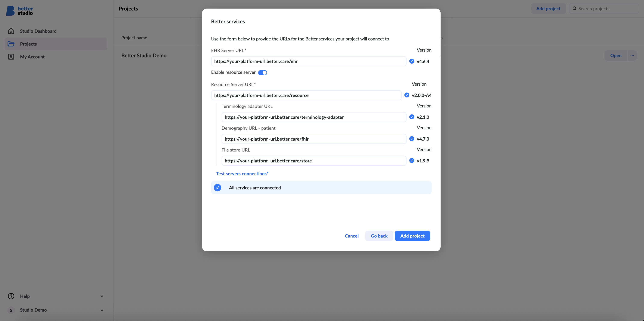The height and width of the screenshot is (321, 644).
Task: Click the Go back button
Action: click(x=379, y=236)
